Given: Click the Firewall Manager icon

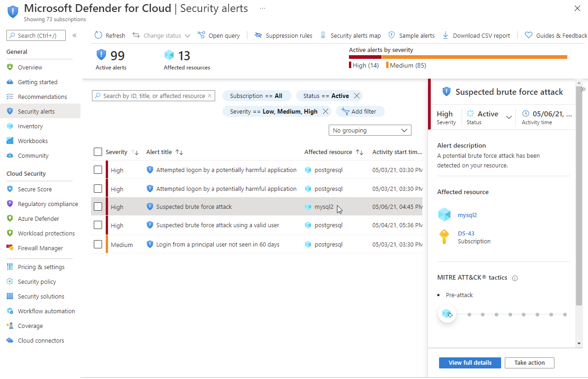Looking at the screenshot, I should pos(10,248).
